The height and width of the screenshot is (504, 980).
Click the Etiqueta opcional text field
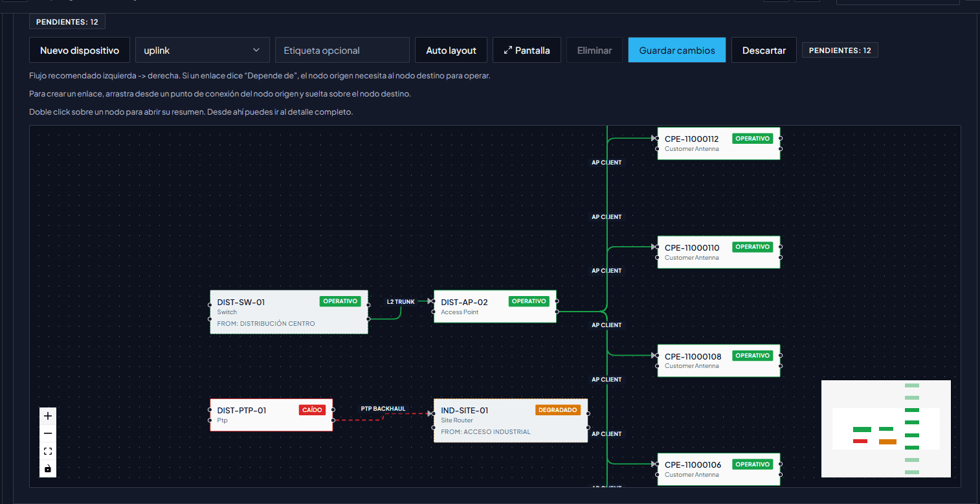pyautogui.click(x=342, y=50)
